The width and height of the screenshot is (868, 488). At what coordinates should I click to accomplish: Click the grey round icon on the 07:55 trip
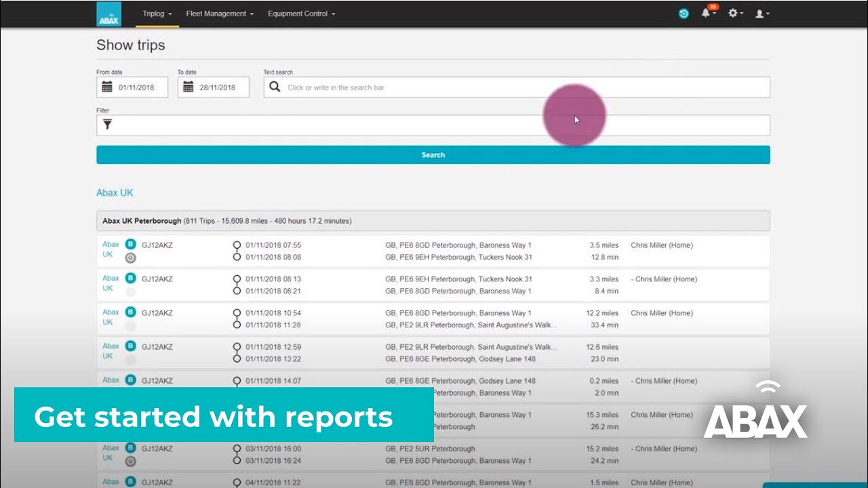pos(131,258)
